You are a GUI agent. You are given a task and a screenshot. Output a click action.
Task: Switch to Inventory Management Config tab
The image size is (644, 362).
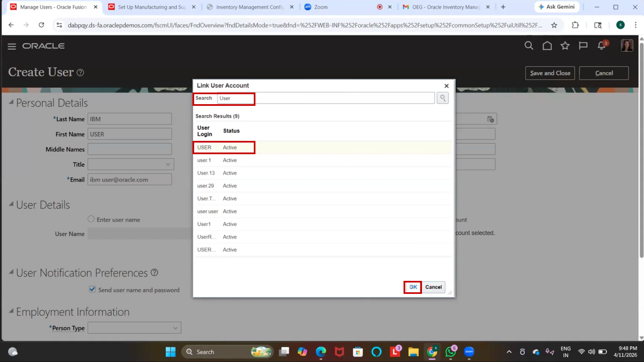click(x=250, y=7)
